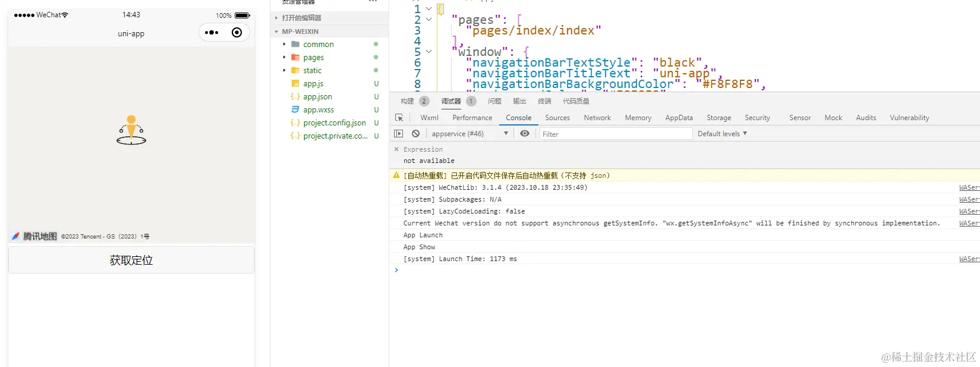
Task: Open source link of the LazyCodeLoading log
Action: tap(969, 211)
